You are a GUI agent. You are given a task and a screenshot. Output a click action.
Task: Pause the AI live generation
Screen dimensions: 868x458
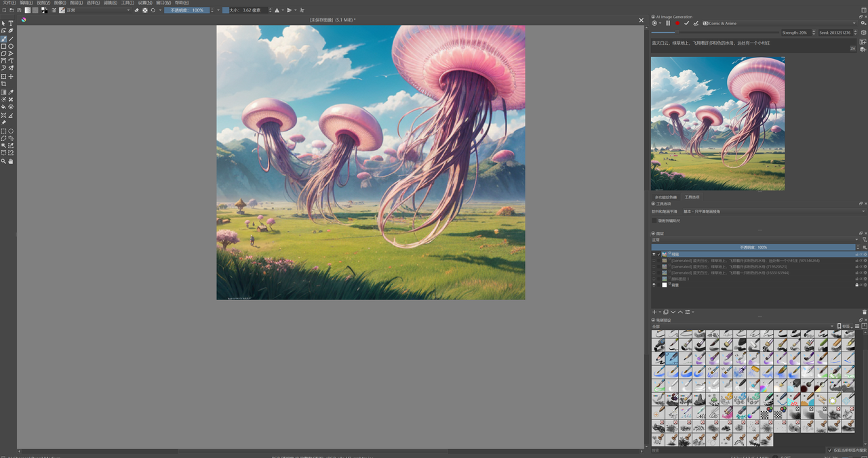tap(667, 23)
